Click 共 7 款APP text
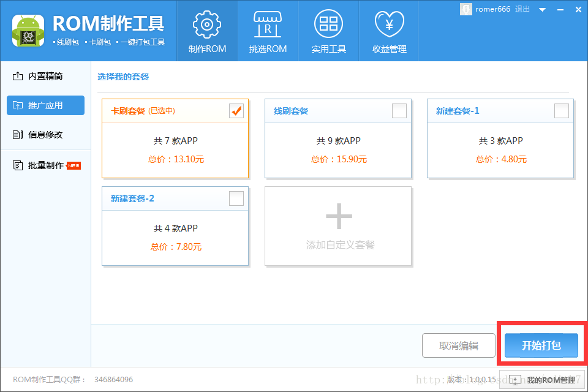The width and height of the screenshot is (588, 392). click(x=176, y=141)
